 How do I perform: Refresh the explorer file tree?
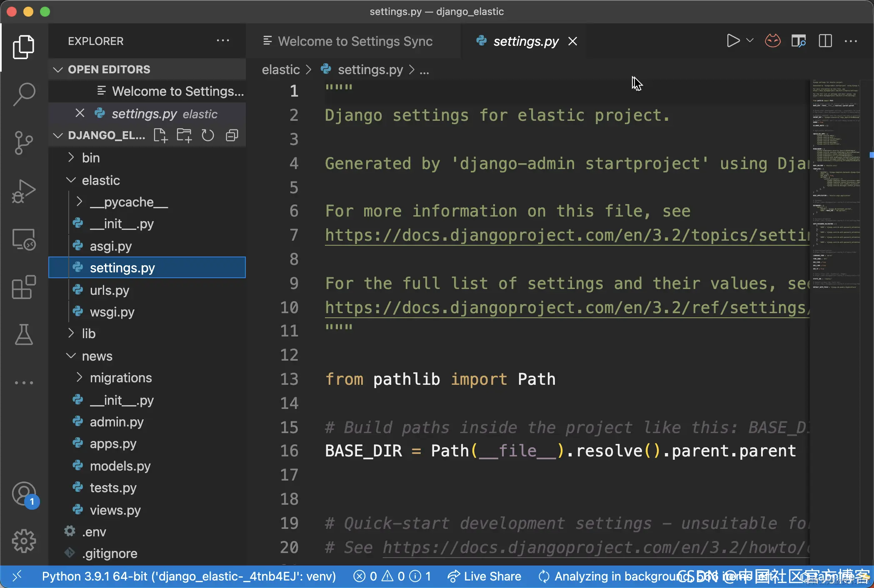click(x=207, y=135)
